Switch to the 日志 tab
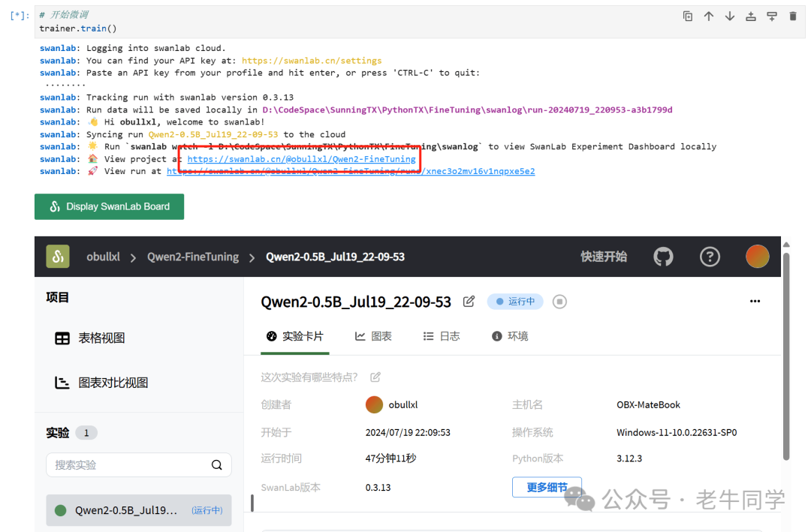Image resolution: width=811 pixels, height=532 pixels. pyautogui.click(x=442, y=337)
